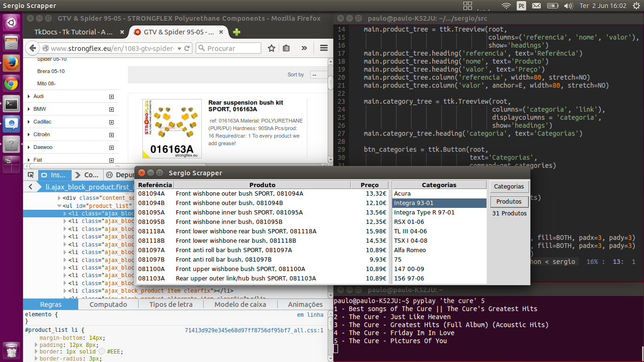Open the Sort by dropdown

point(319,74)
